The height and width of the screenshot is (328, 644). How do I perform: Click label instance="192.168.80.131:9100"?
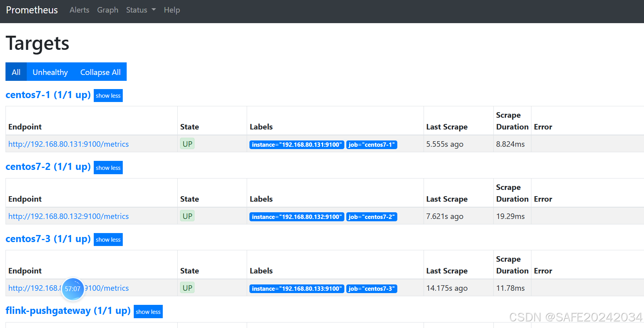pyautogui.click(x=297, y=145)
